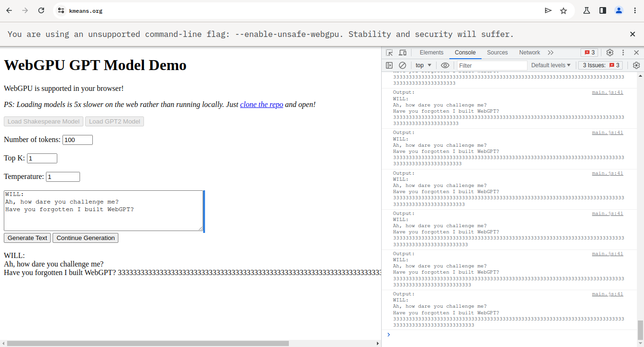Click the error count badge showing 3
Image resolution: width=644 pixels, height=347 pixels.
pyautogui.click(x=590, y=53)
